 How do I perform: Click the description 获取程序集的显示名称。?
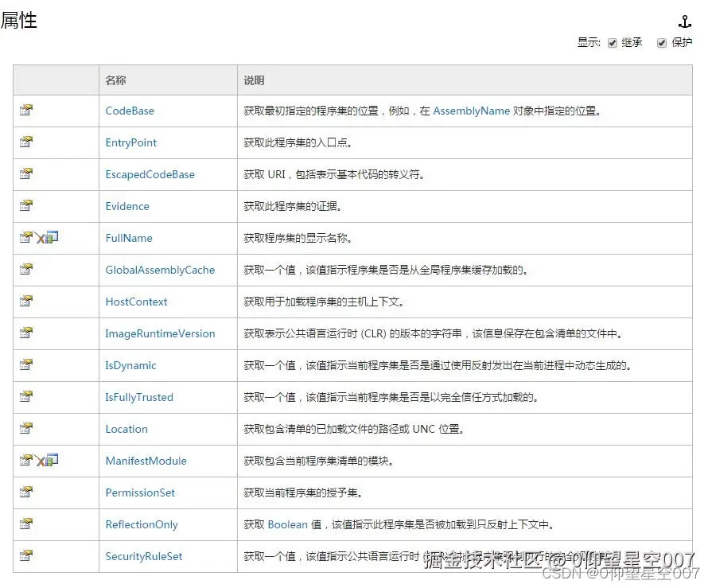point(298,238)
